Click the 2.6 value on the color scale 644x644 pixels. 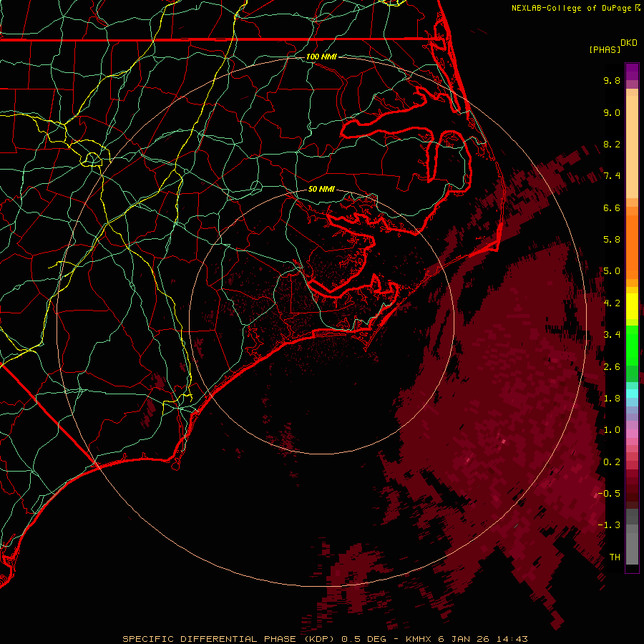click(x=612, y=367)
